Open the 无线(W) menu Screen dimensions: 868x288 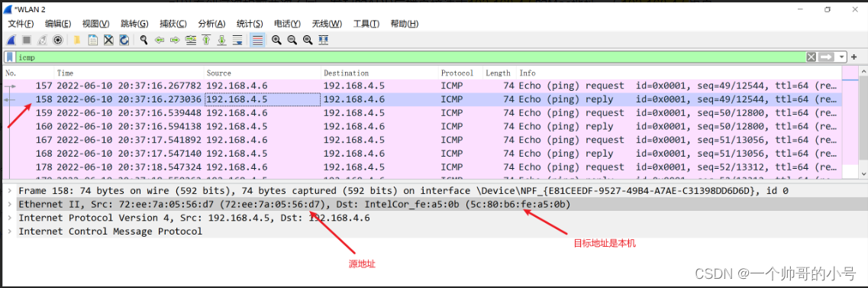[327, 24]
